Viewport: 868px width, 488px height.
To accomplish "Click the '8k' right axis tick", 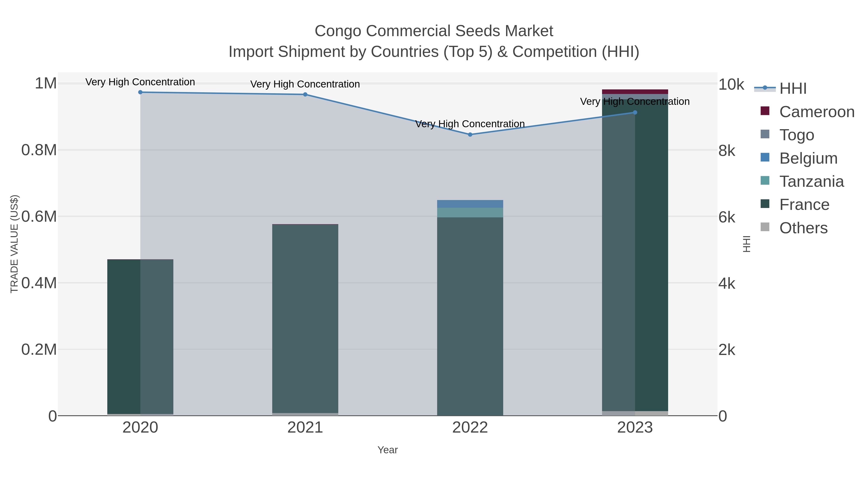I will [727, 151].
